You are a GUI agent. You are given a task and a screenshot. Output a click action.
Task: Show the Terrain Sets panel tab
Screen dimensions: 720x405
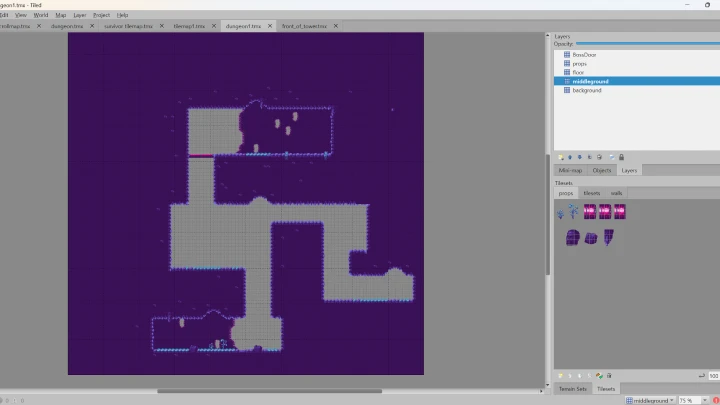[573, 388]
